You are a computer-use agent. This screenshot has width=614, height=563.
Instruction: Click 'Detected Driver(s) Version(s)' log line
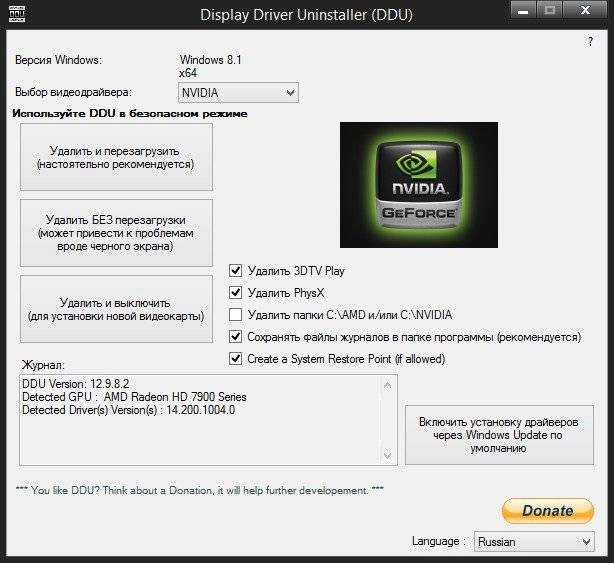(128, 410)
